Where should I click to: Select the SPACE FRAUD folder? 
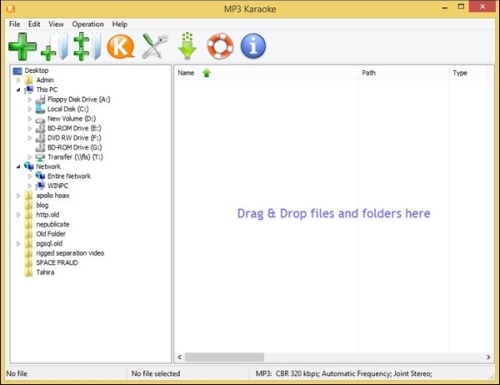57,263
